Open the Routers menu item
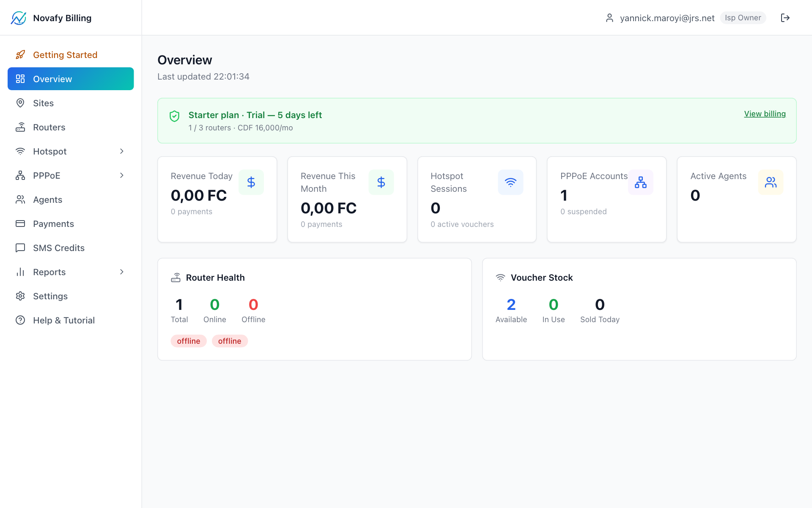 point(71,127)
